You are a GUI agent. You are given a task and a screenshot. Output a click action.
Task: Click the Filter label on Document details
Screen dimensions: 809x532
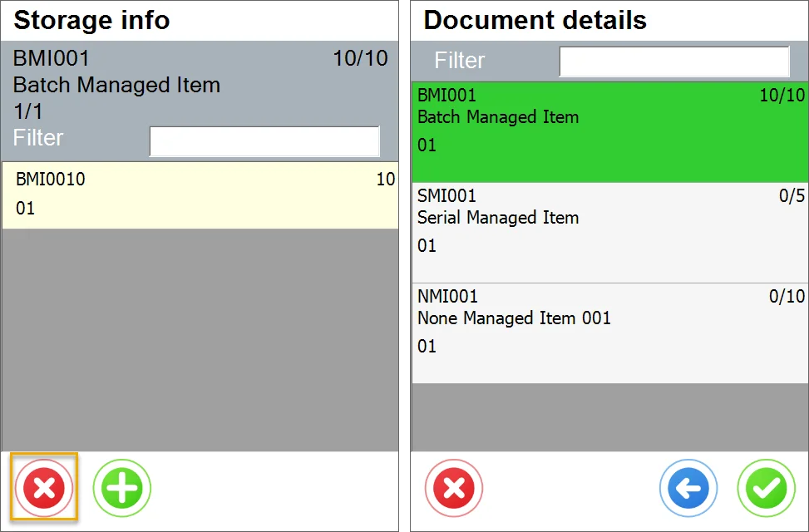[x=456, y=61]
